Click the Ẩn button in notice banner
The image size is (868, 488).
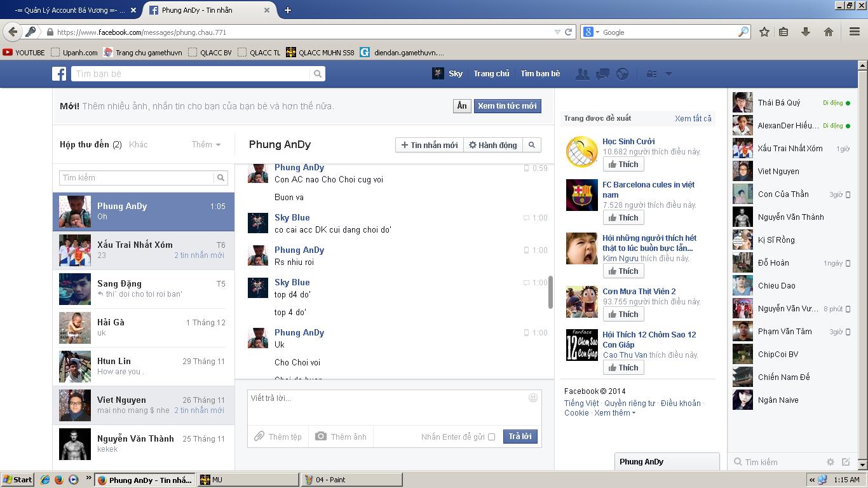point(462,106)
